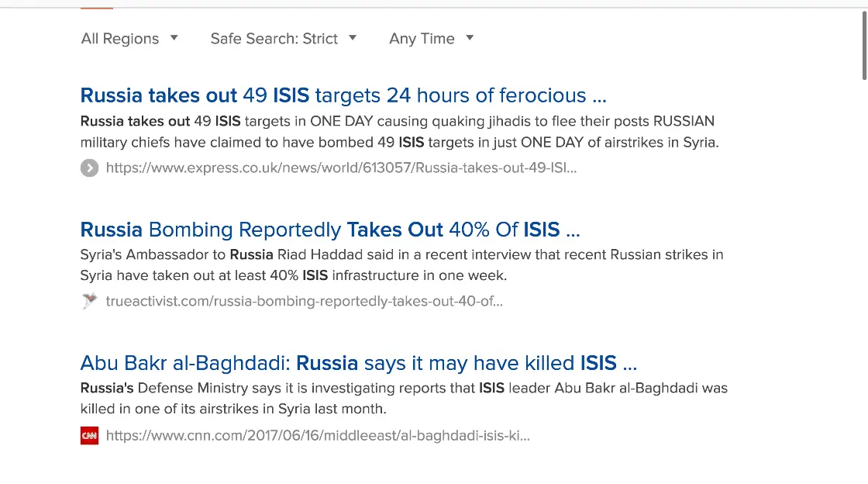Open the "All Regions" filter label

[120, 39]
